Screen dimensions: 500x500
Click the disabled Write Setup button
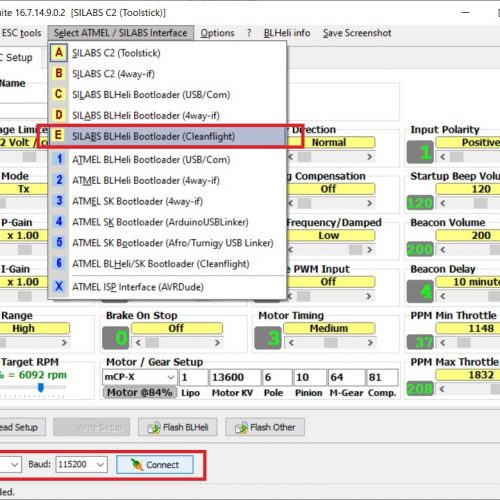92,427
